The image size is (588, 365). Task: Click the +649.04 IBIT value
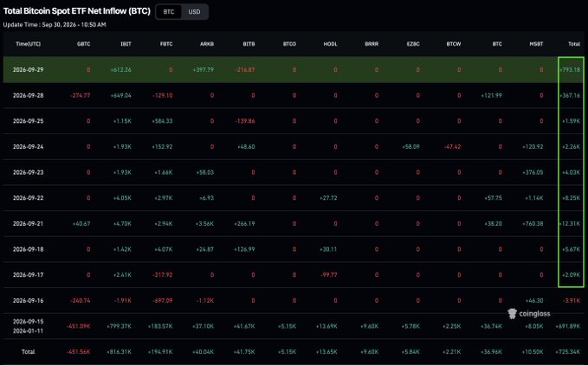tap(120, 95)
